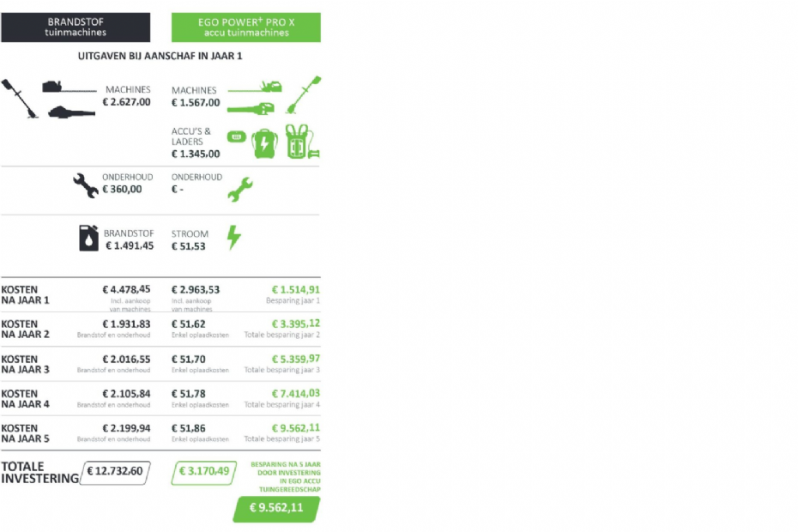798x532 pixels.
Task: Click the green grass trimmer icon
Action: click(x=304, y=94)
